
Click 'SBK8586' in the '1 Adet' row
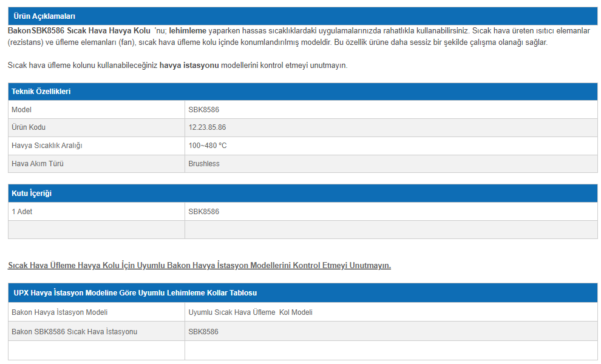pos(203,212)
